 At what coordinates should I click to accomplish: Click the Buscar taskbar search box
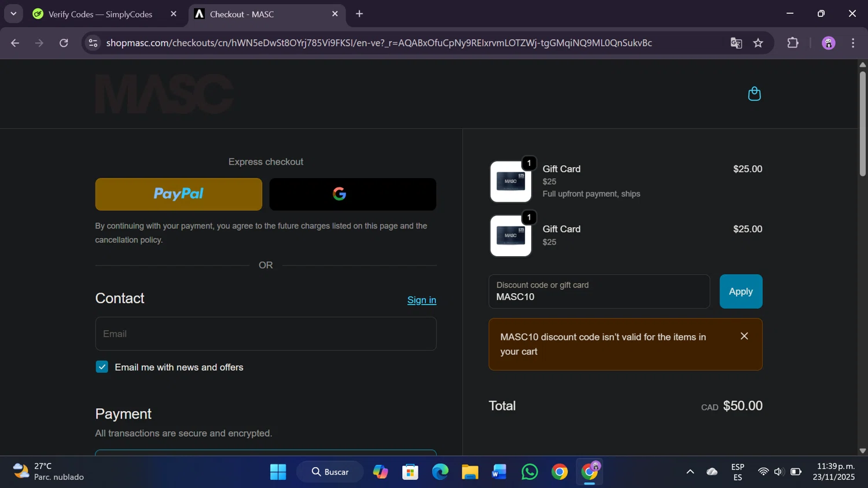click(x=330, y=472)
